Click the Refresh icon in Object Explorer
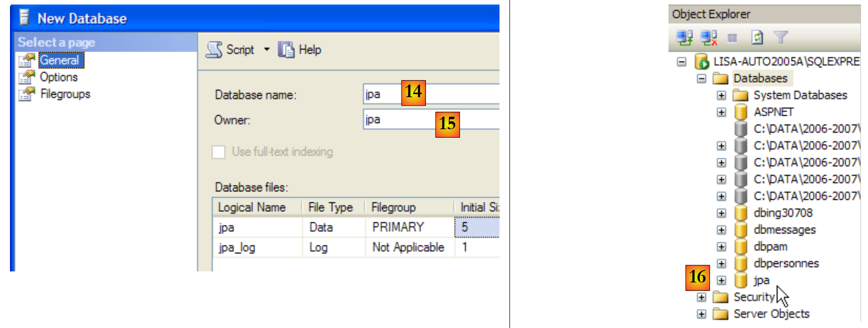868x328 pixels. 757,37
